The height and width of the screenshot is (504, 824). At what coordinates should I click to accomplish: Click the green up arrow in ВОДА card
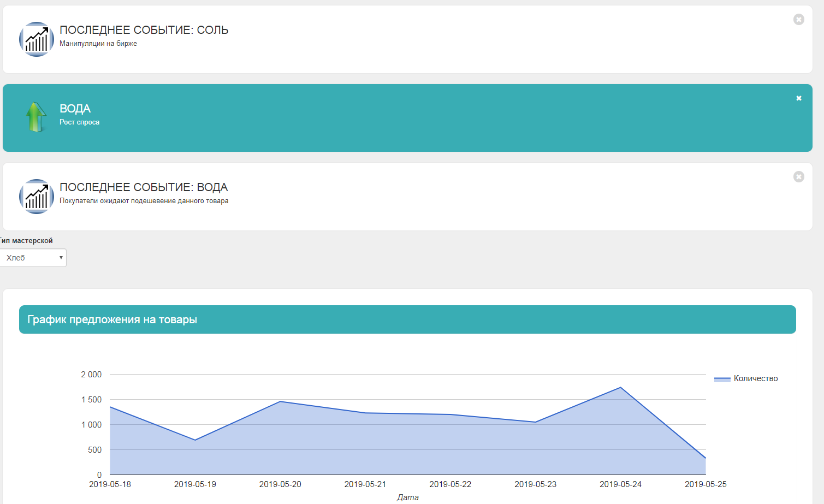click(36, 117)
